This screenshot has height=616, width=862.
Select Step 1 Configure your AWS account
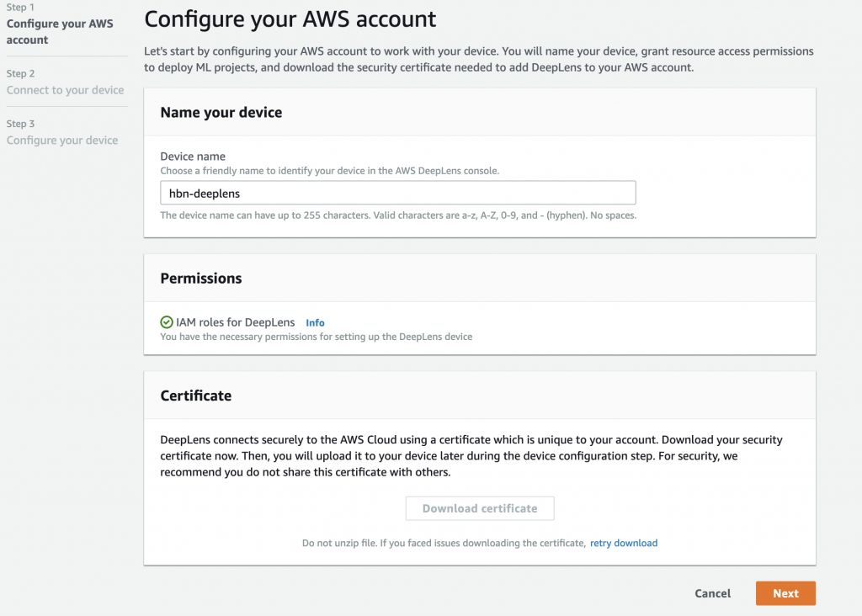point(60,31)
